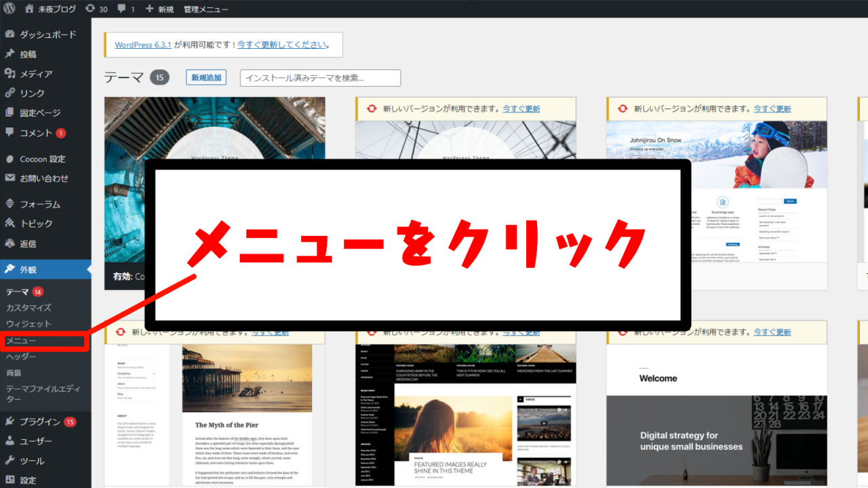Click the 設定 settings icon in sidebar
This screenshot has width=868, height=488.
[9, 481]
